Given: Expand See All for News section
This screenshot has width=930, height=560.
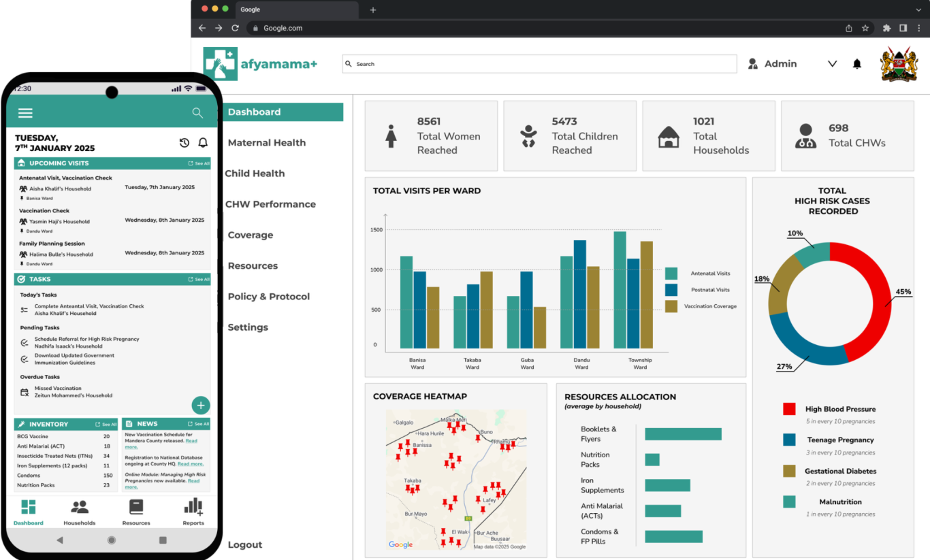Looking at the screenshot, I should [x=198, y=424].
